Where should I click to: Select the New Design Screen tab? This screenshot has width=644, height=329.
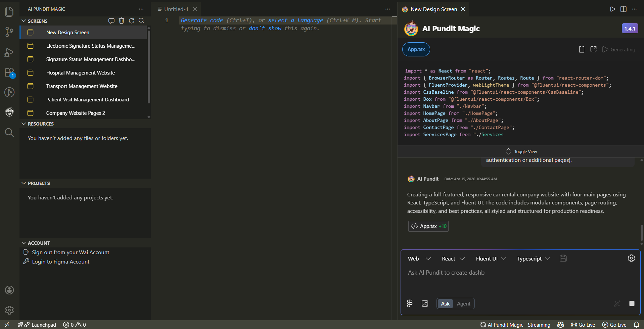coord(433,9)
